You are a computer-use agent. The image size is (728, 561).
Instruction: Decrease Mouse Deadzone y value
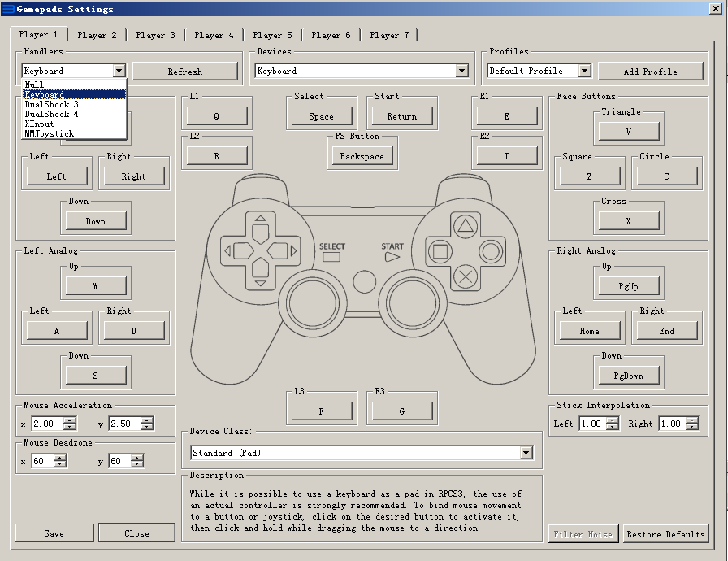click(x=137, y=464)
